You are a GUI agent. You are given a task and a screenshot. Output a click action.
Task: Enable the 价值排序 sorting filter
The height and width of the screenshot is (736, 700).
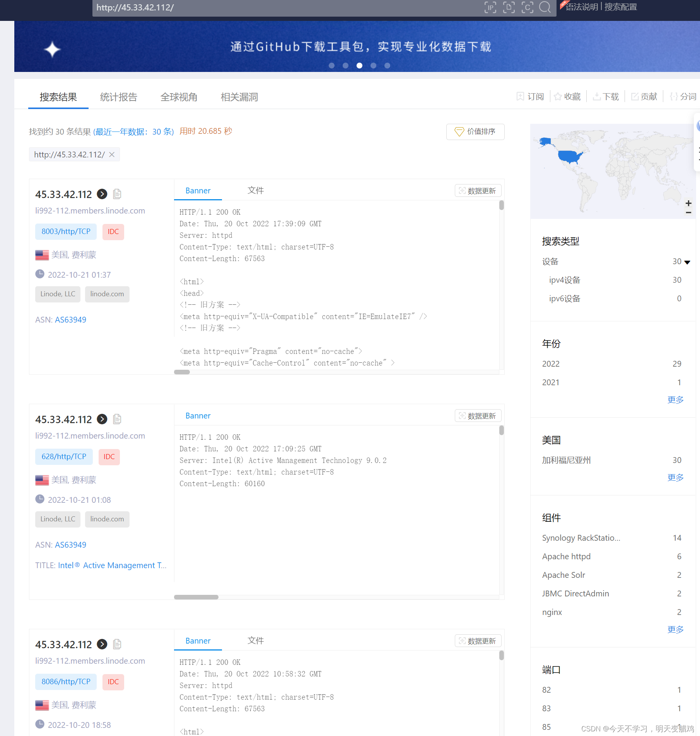click(x=475, y=131)
